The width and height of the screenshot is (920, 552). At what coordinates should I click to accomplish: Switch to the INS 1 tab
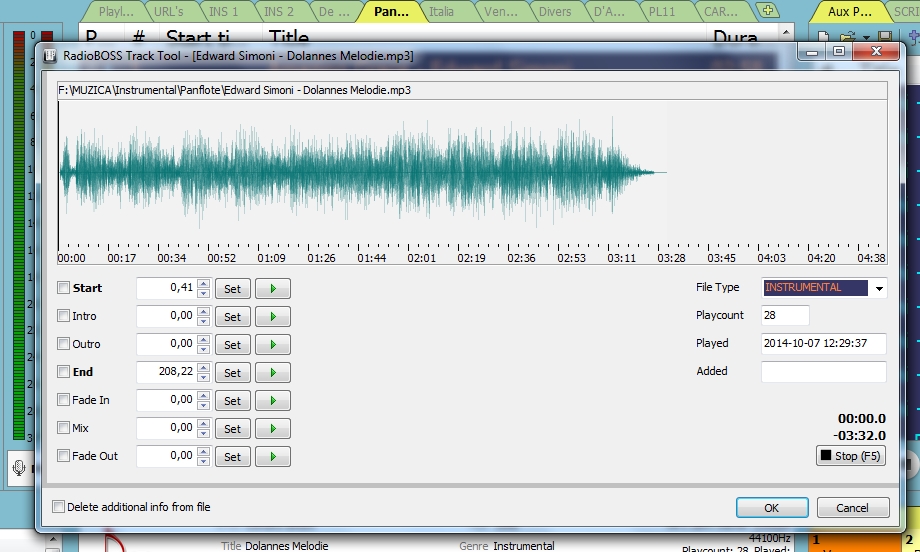tap(224, 11)
